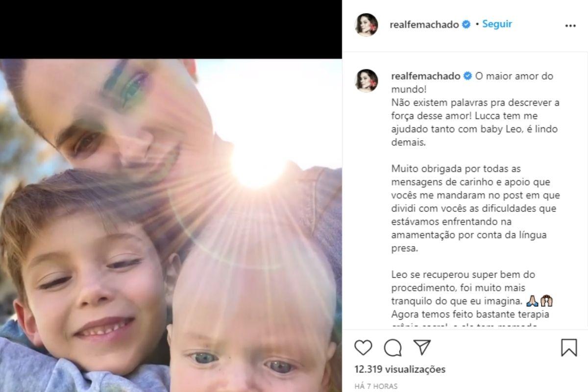
Task: Like the post with the heart icon
Action: [x=363, y=347]
